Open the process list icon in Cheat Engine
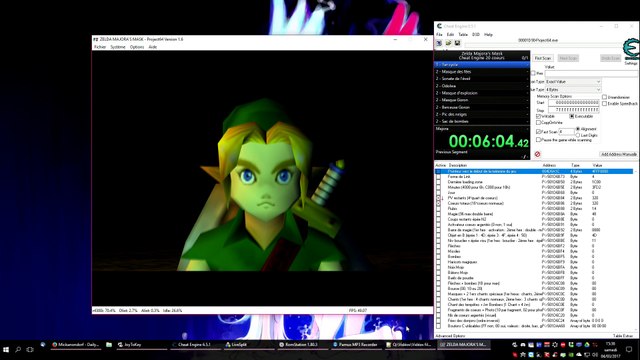640x360 pixels. pyautogui.click(x=439, y=43)
